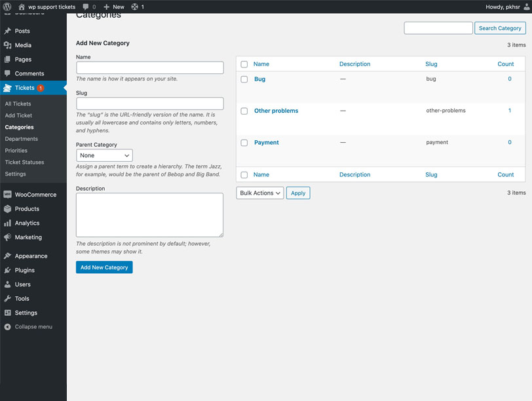
Task: Focus the category search input box
Action: (438, 28)
